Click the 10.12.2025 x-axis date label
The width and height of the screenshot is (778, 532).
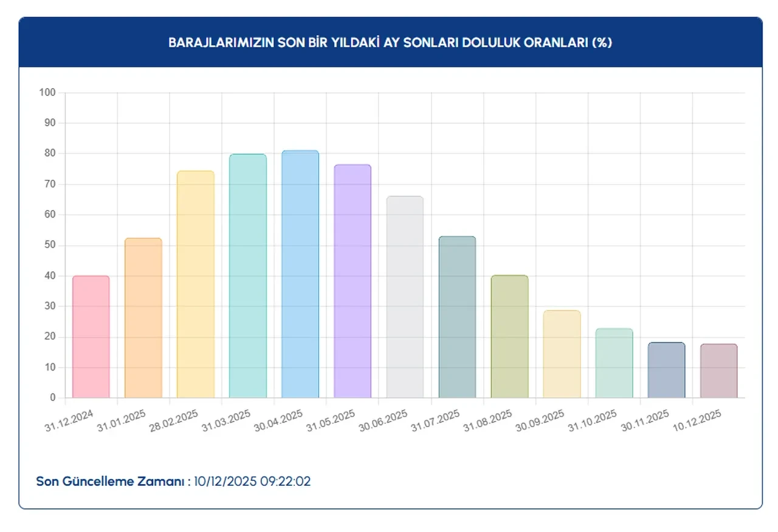(x=695, y=420)
